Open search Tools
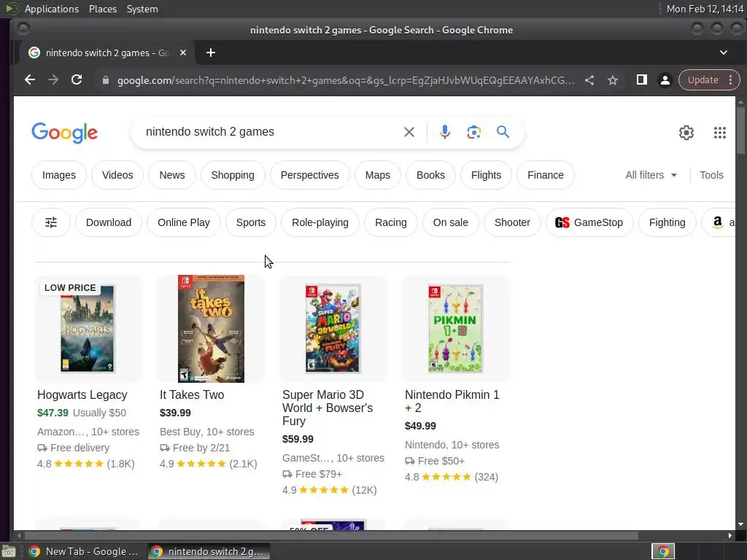This screenshot has height=560, width=747. click(711, 175)
